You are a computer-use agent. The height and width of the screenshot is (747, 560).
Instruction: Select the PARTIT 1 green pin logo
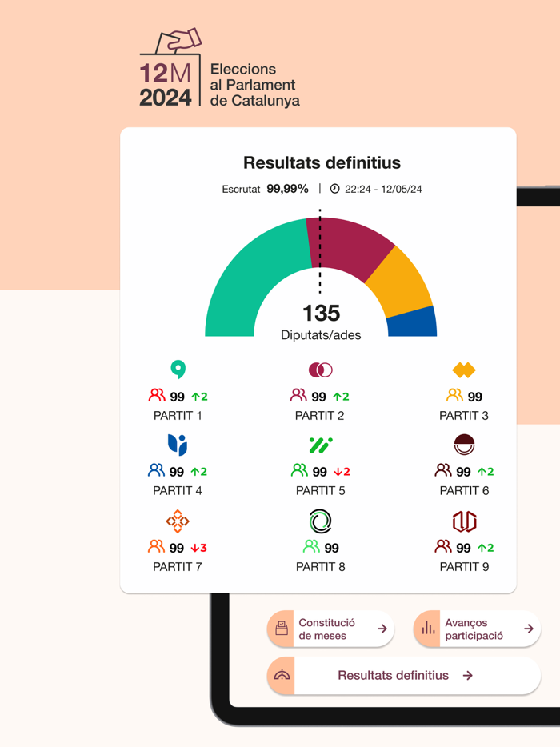178,369
